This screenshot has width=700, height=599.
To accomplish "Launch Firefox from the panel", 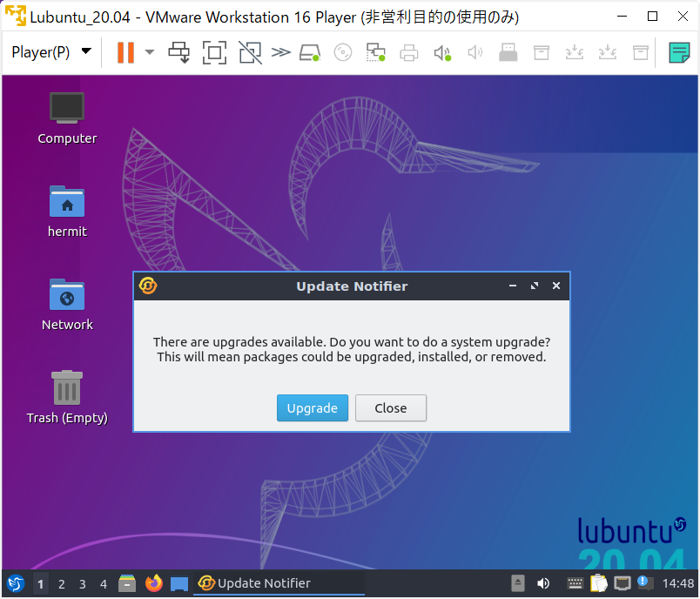I will pyautogui.click(x=154, y=583).
